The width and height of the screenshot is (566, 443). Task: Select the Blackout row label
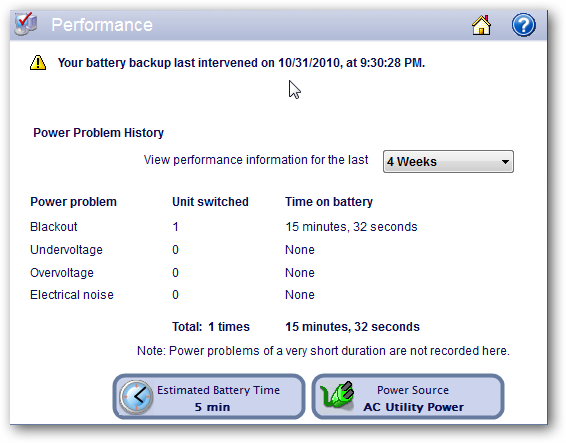click(54, 227)
